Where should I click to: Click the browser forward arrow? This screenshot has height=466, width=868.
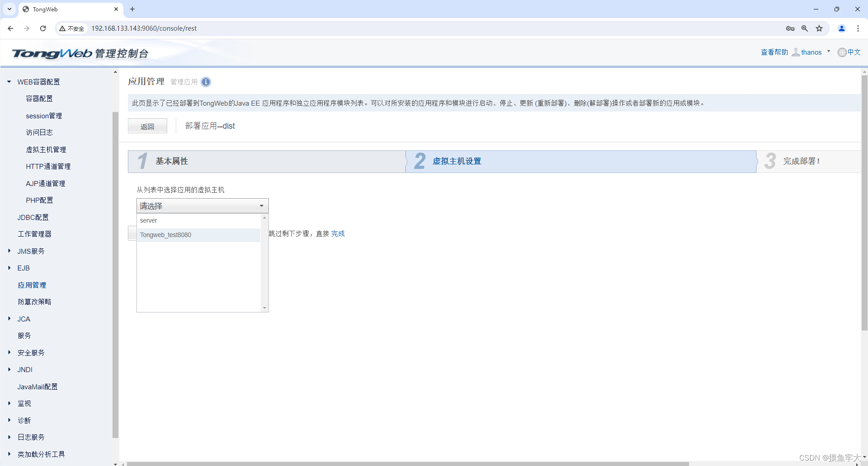coord(27,28)
